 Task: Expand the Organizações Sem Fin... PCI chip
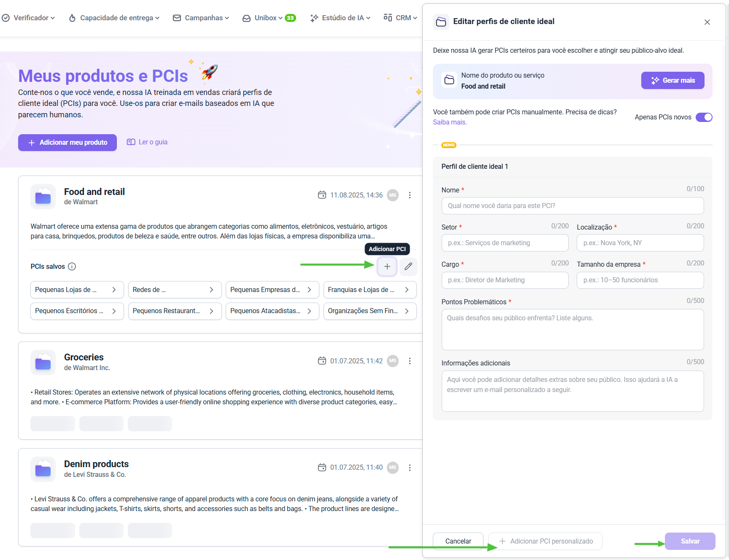point(370,311)
